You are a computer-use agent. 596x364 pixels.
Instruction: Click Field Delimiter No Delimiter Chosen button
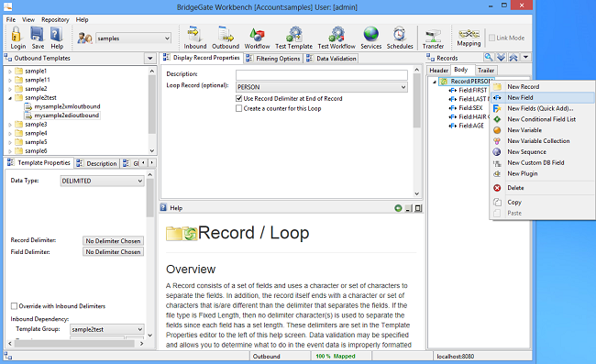(113, 251)
